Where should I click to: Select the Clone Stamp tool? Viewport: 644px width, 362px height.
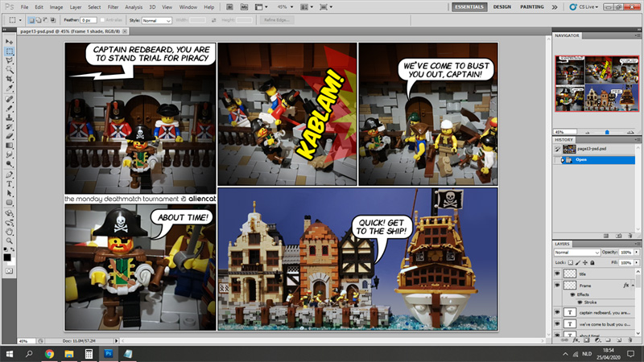click(x=9, y=117)
